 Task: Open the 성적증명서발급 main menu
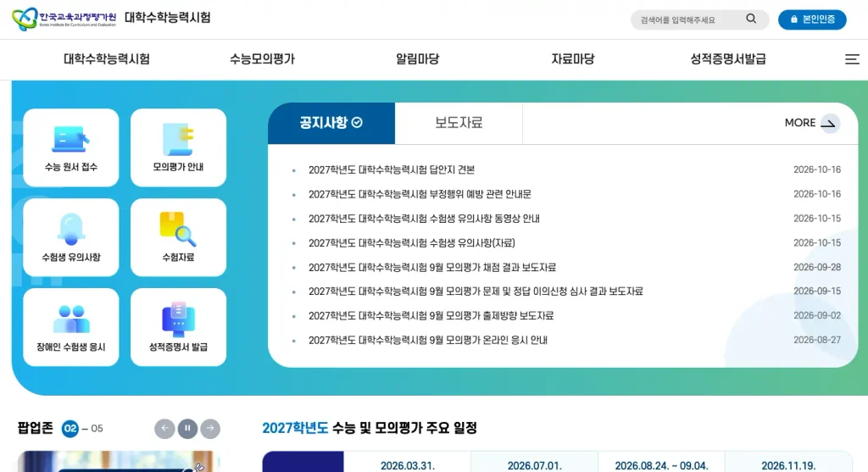click(728, 59)
